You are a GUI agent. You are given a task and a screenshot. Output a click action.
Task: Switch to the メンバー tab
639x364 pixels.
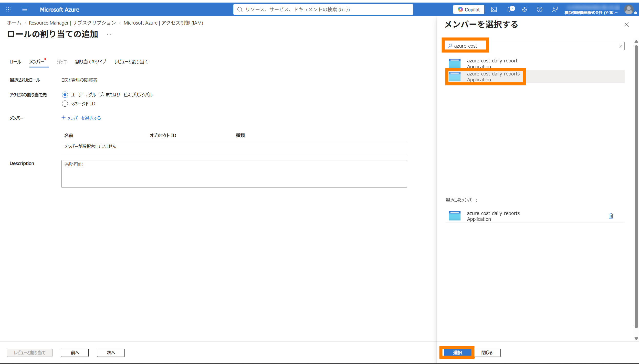[x=37, y=62]
